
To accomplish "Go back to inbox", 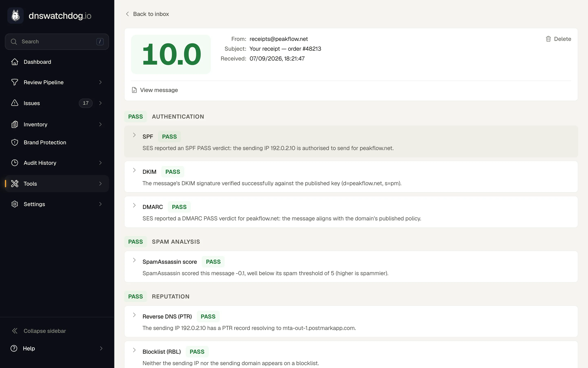I will pos(147,14).
